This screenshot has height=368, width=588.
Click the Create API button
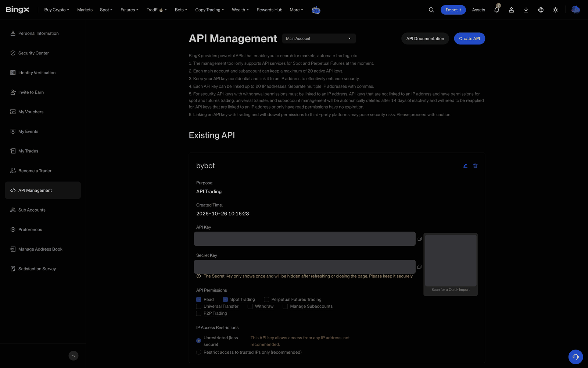click(x=469, y=39)
